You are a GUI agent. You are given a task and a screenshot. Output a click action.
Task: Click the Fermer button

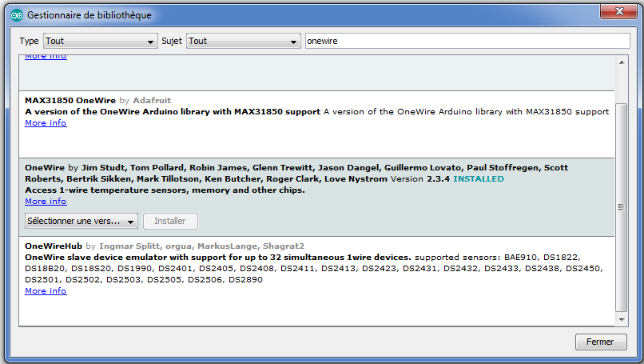(601, 342)
